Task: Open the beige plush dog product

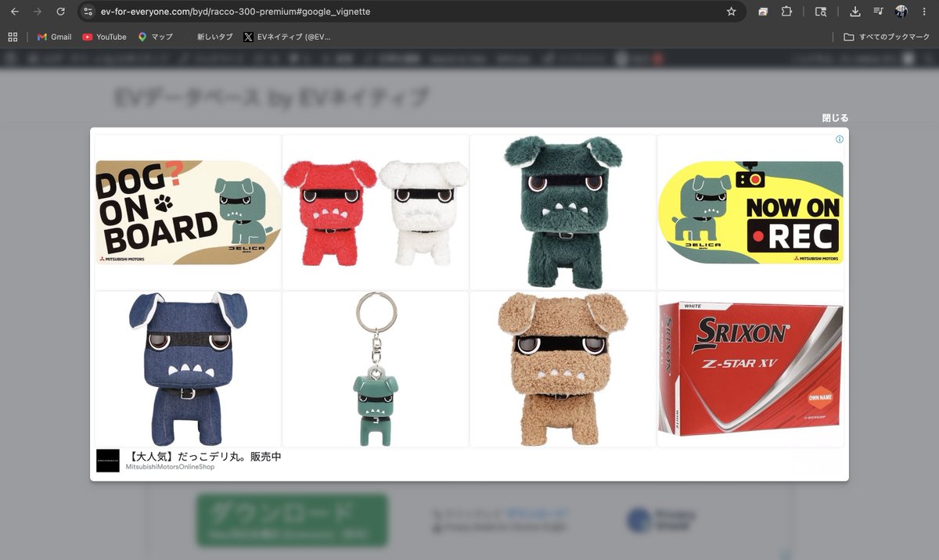Action: (563, 369)
